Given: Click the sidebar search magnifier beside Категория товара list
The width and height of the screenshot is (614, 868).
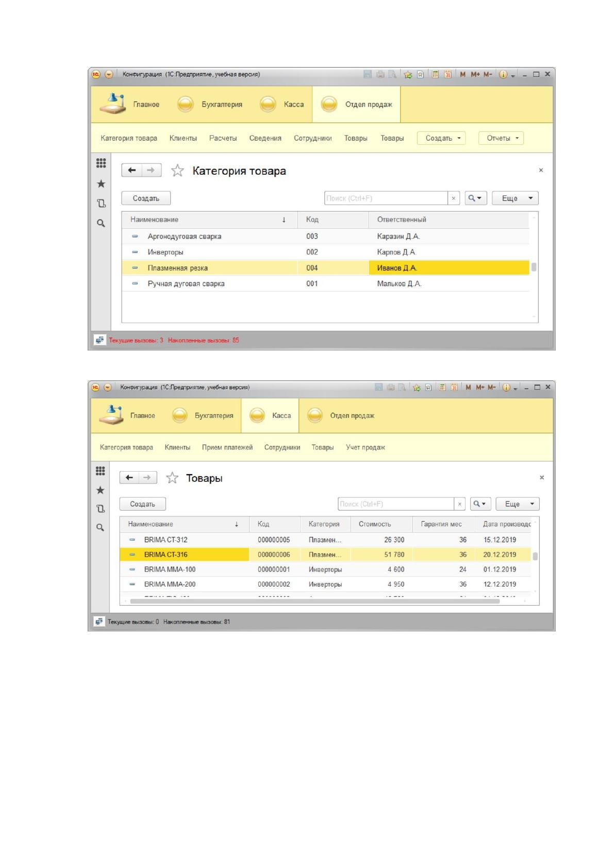Looking at the screenshot, I should click(101, 223).
